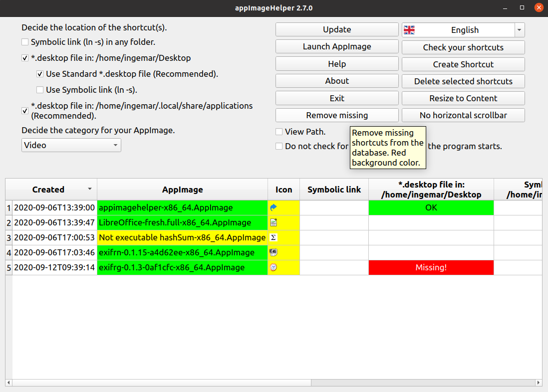The image size is (548, 392).
Task: Click the Symbolic link column header
Action: (334, 190)
